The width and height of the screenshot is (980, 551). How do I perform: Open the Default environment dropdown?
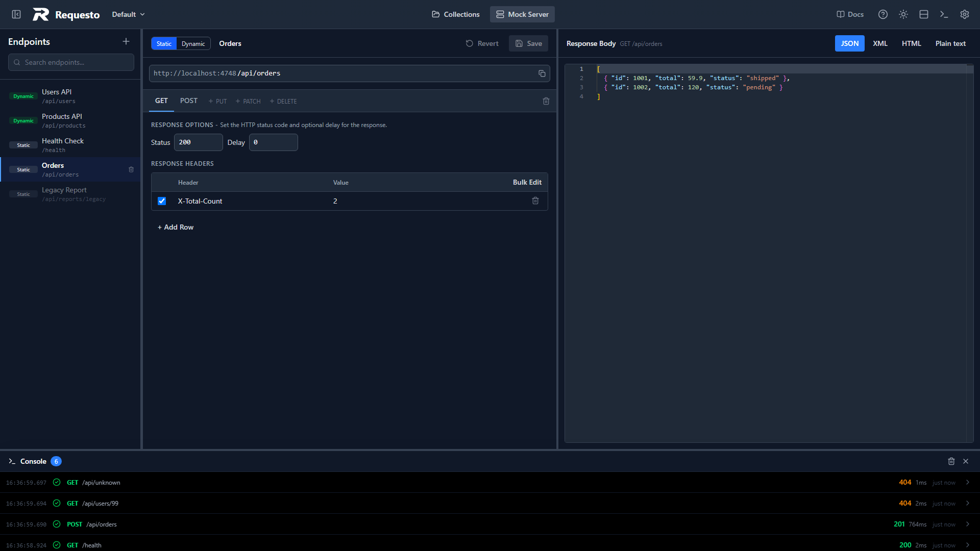click(x=128, y=14)
